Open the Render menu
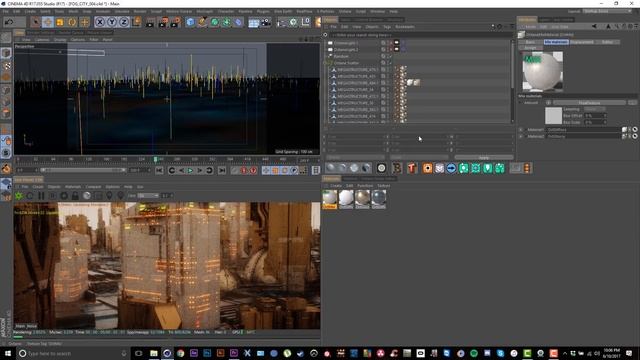 tap(140, 11)
